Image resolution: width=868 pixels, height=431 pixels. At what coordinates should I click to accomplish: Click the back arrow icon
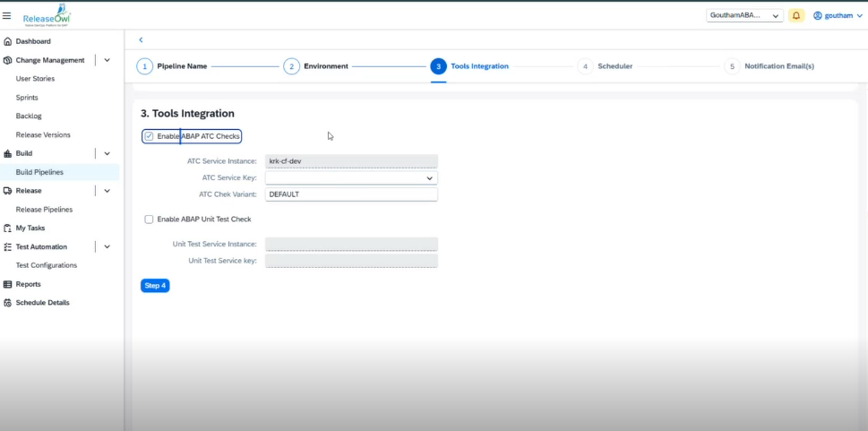click(x=141, y=40)
